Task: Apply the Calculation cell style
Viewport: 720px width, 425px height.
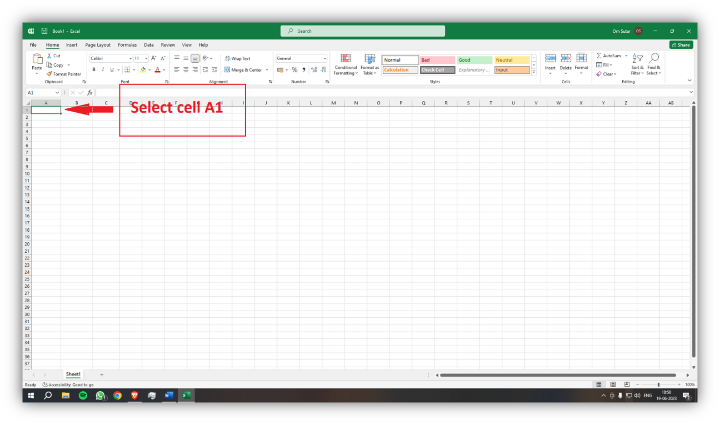Action: (400, 70)
